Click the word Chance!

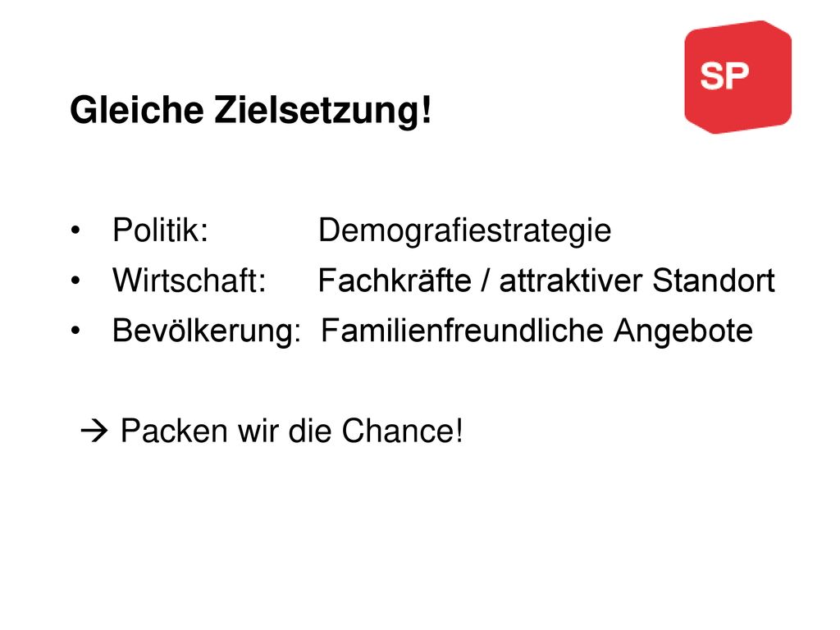pos(402,431)
